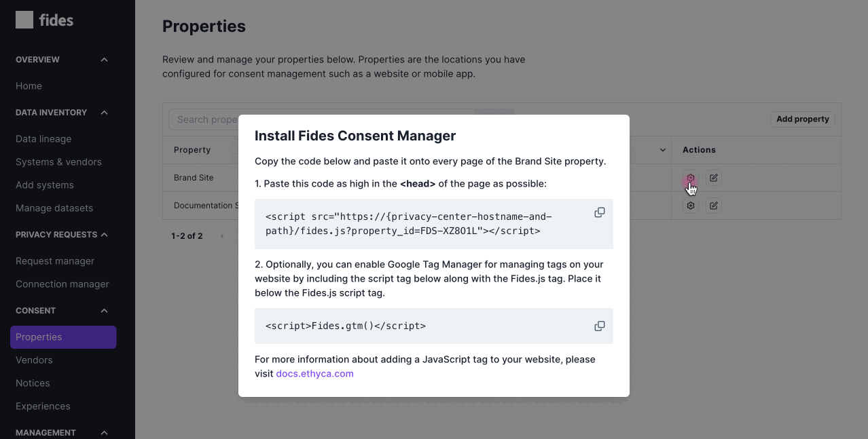Edit the Documentation property using pencil icon

713,206
